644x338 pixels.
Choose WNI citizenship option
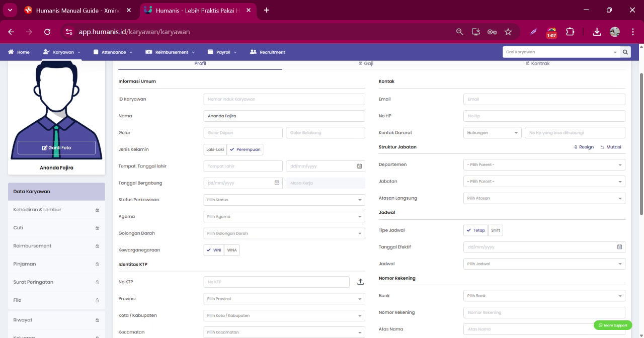point(214,250)
